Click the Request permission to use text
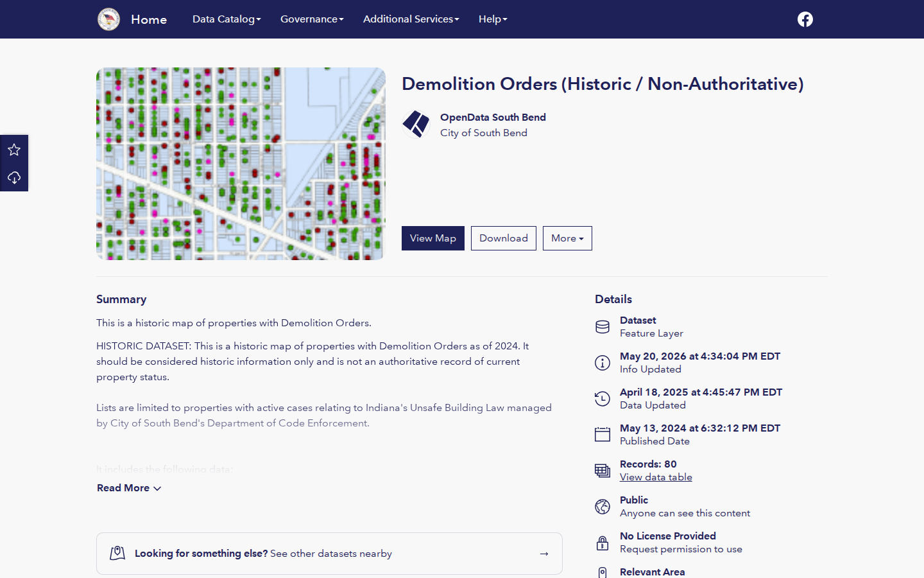The height and width of the screenshot is (578, 924). click(x=681, y=549)
